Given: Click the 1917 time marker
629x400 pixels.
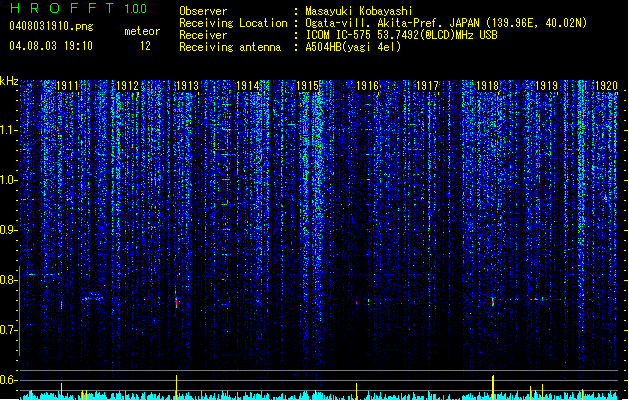Looking at the screenshot, I should click(x=427, y=86).
